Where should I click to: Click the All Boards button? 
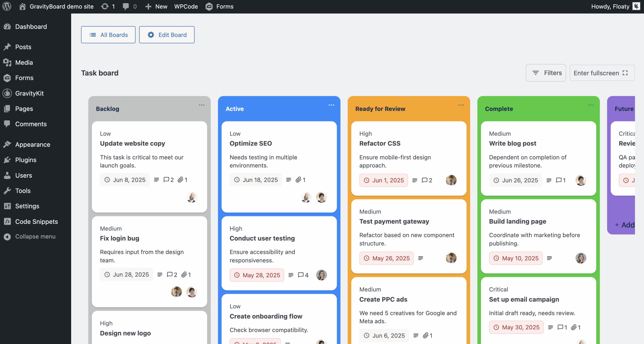pos(108,35)
